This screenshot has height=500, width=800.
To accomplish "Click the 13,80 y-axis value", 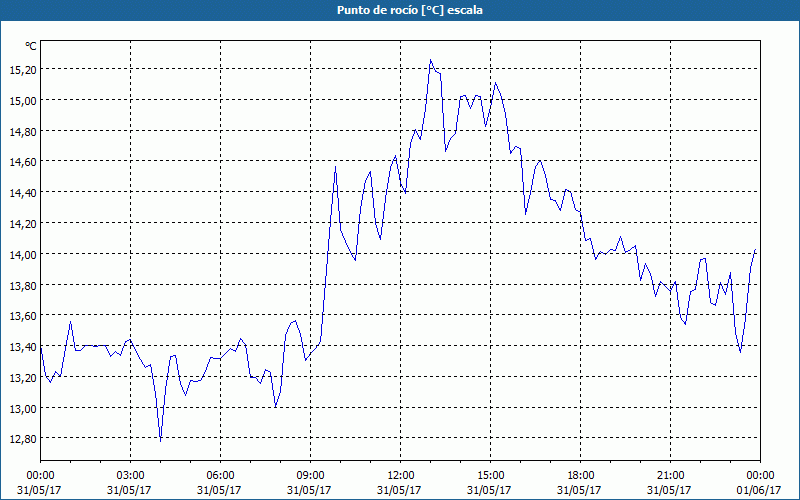I will point(23,285).
